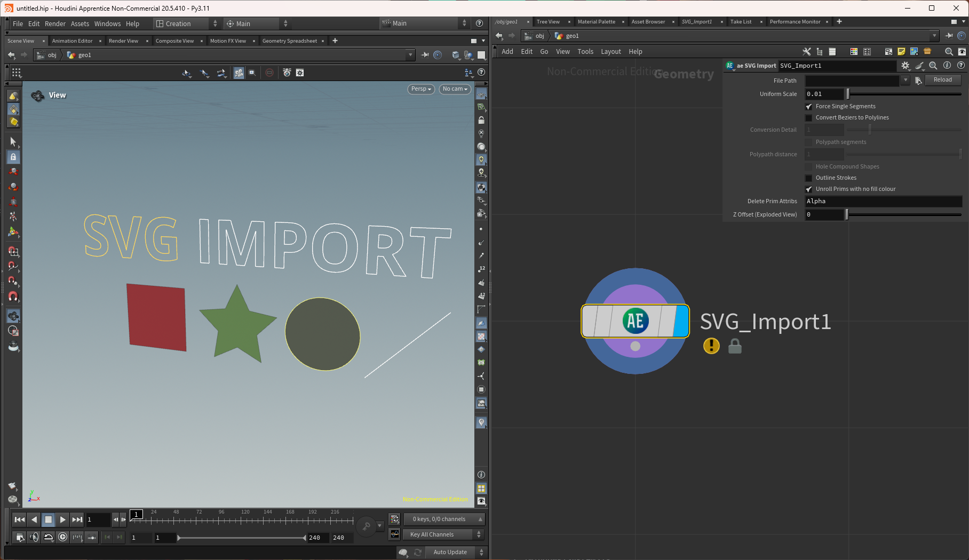Adjust the Z Offset slider
The width and height of the screenshot is (969, 560).
904,215
